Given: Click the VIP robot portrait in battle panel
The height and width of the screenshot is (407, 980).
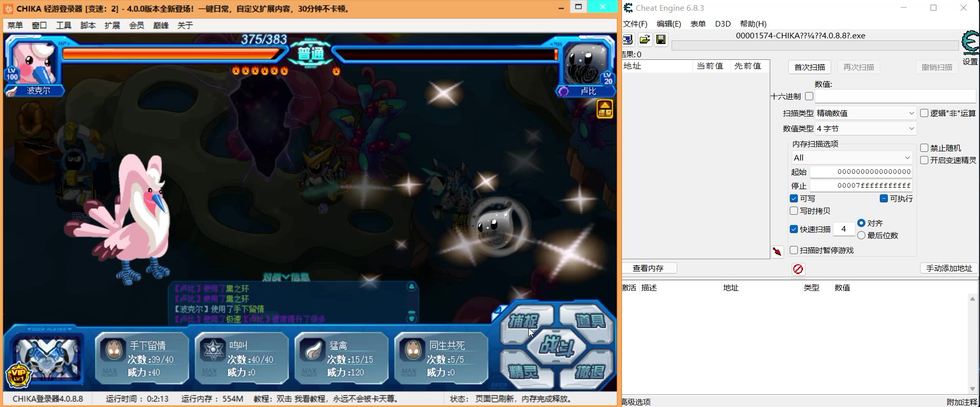Looking at the screenshot, I should coord(47,358).
